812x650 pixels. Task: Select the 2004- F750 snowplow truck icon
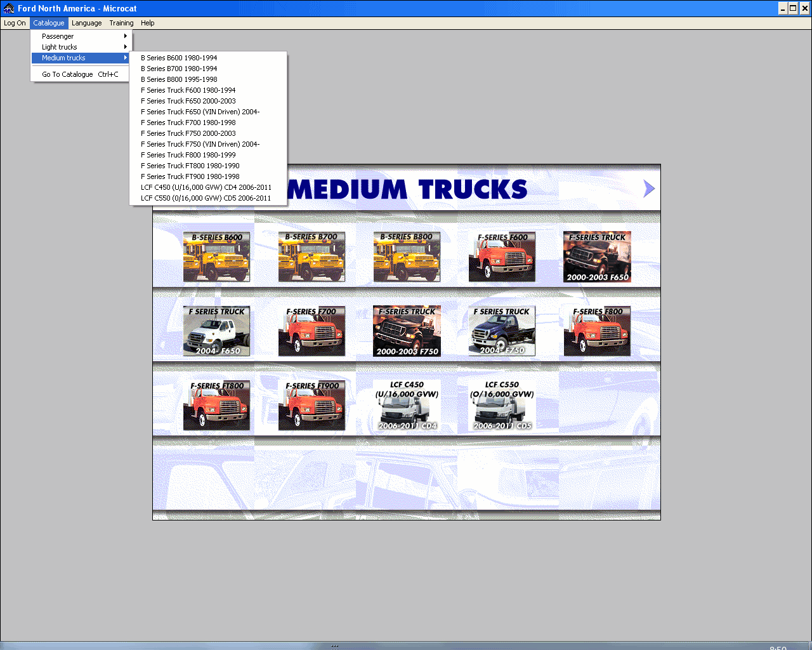coord(501,330)
